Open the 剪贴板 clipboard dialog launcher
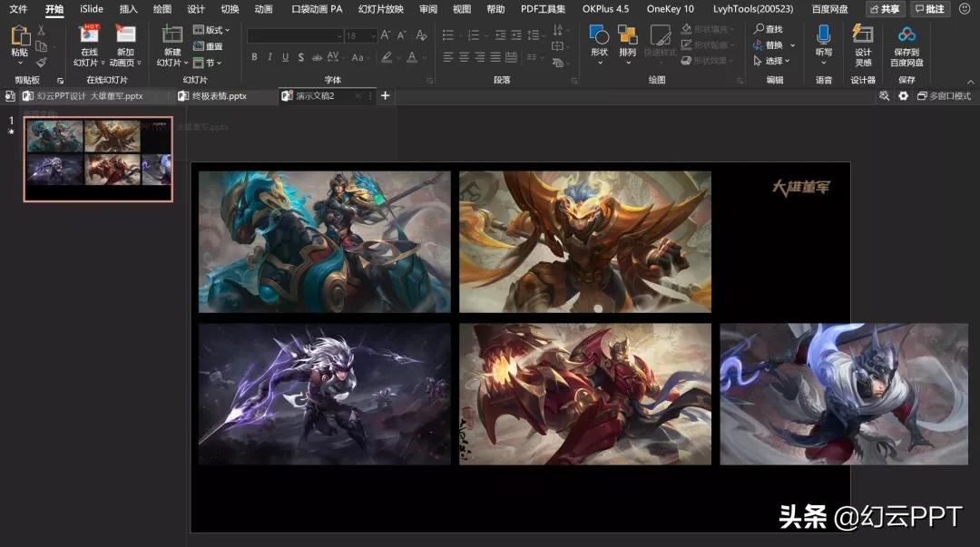The height and width of the screenshot is (547, 980). click(x=60, y=81)
